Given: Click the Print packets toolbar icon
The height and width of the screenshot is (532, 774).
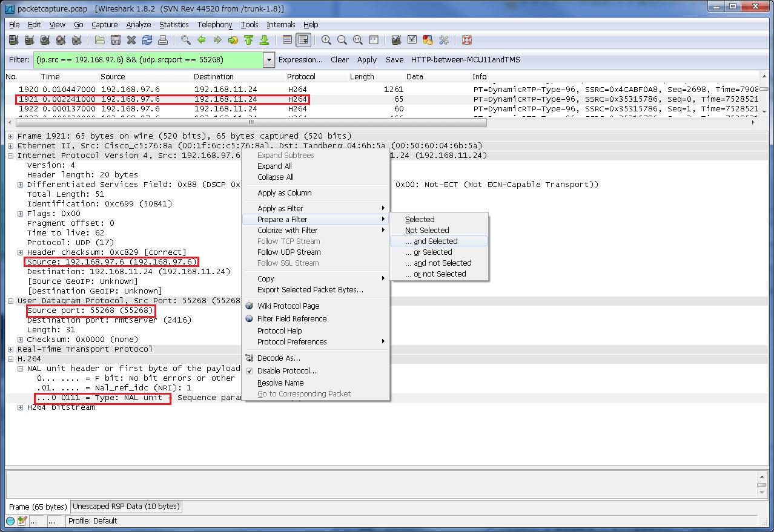Looking at the screenshot, I should (163, 39).
